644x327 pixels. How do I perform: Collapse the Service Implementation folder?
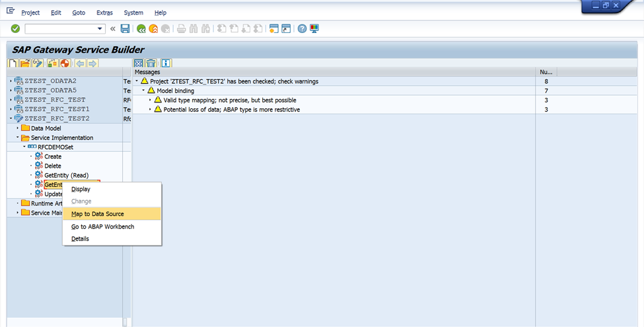pyautogui.click(x=17, y=137)
